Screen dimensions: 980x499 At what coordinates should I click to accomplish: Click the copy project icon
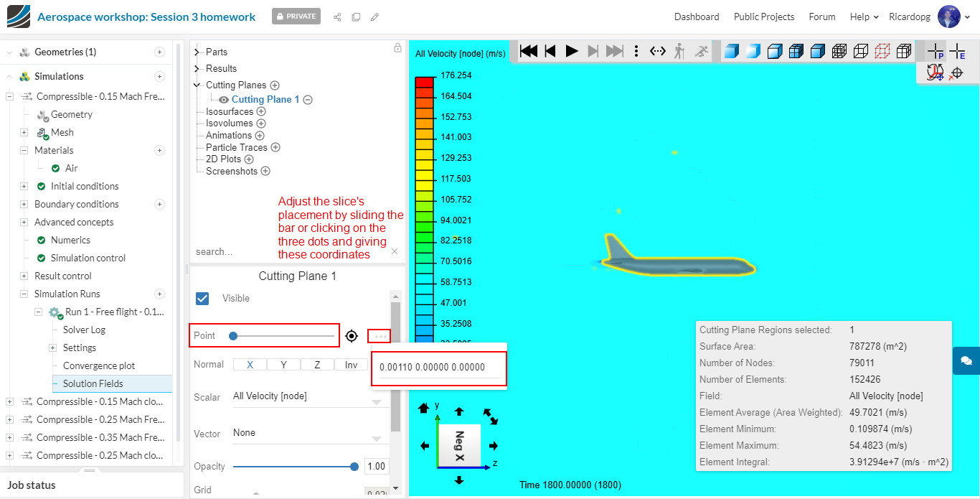click(x=356, y=17)
